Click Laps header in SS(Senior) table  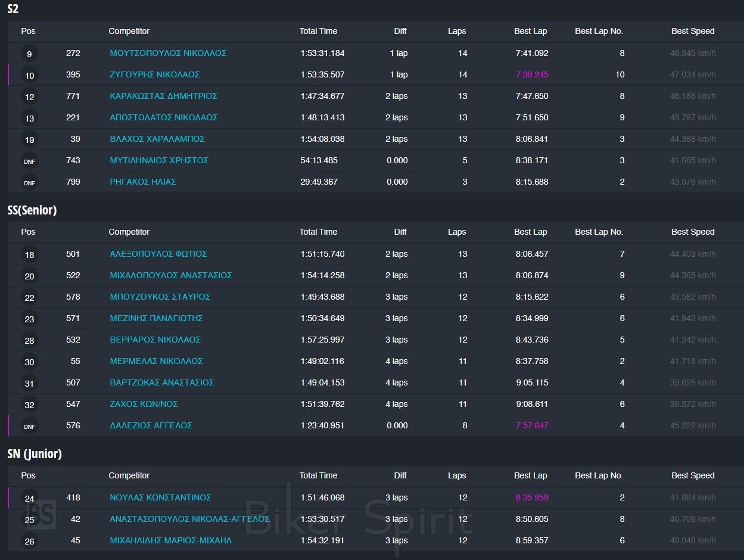point(457,232)
